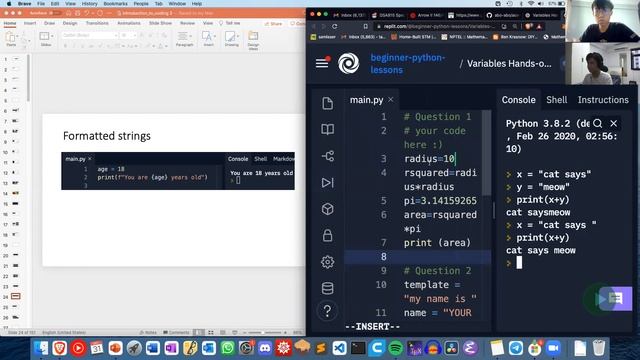
Task: Open the Trash in the Dock
Action: point(599,348)
